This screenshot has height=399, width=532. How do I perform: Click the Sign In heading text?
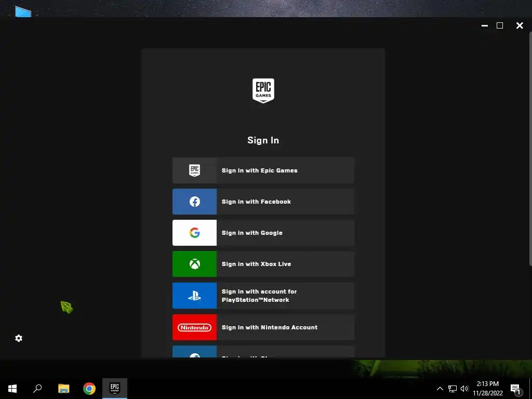263,140
